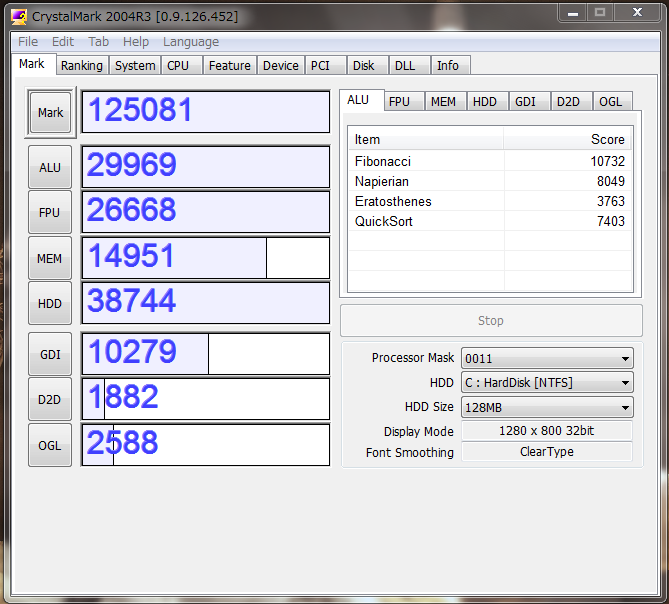
Task: Click the total Mark score bar 125081
Action: (206, 112)
